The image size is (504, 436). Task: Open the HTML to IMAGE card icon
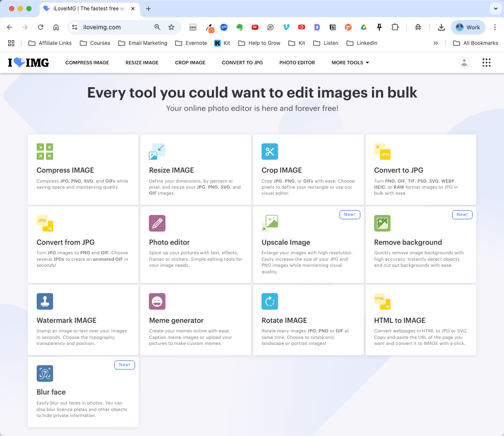coord(382,301)
